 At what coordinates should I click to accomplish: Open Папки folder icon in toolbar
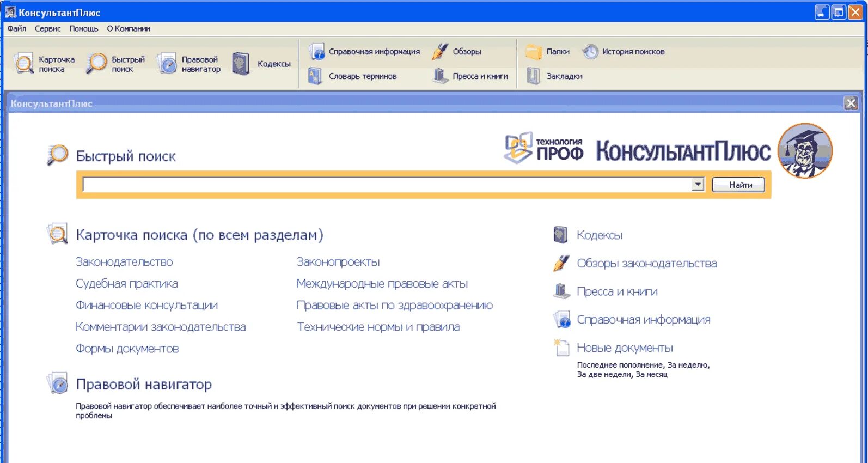(x=534, y=52)
